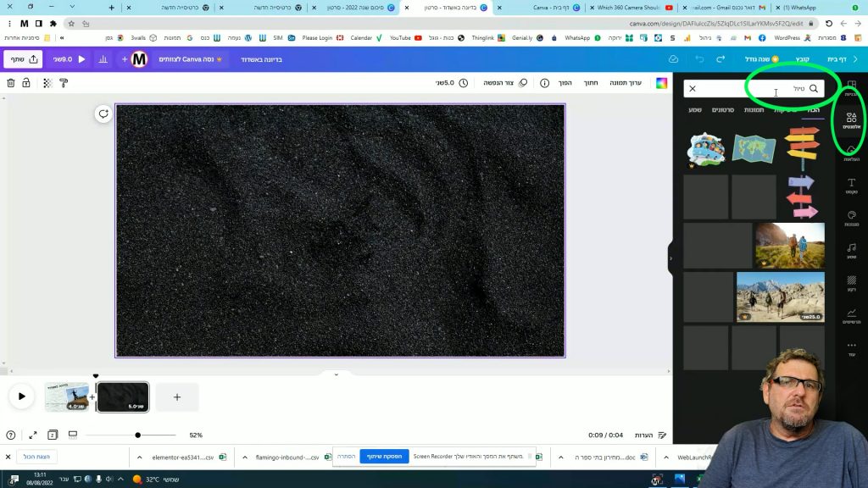
Task: Adjust the zoom slider at 52%
Action: pyautogui.click(x=138, y=435)
